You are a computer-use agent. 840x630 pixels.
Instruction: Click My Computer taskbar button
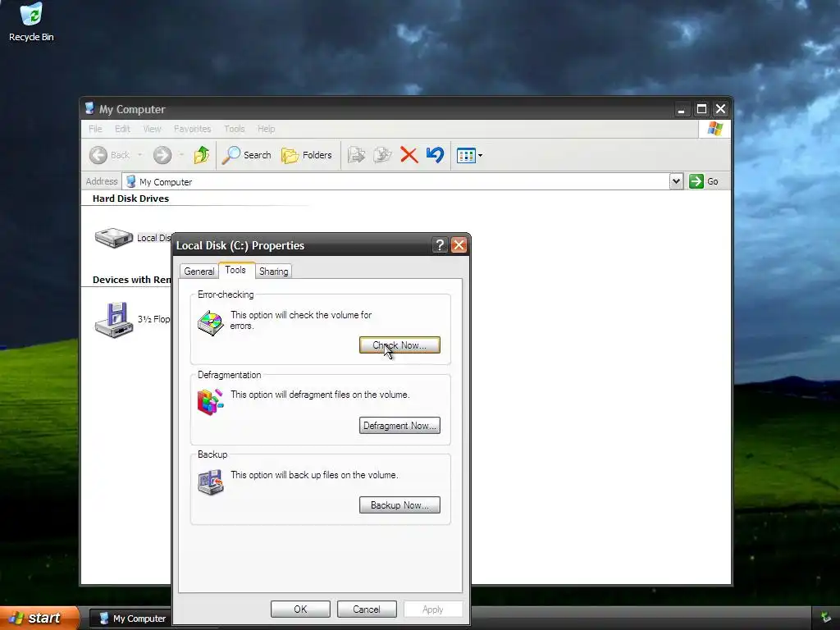point(130,619)
